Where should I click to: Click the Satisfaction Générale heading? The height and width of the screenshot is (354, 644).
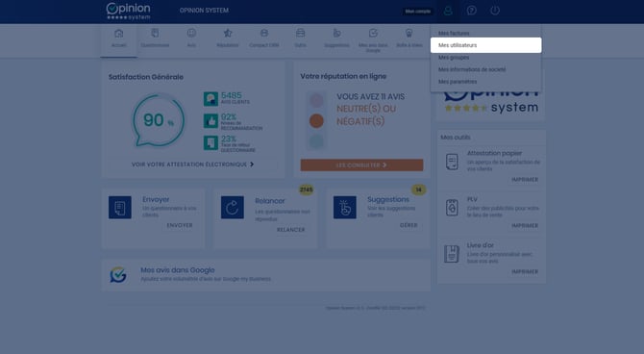[x=146, y=77]
